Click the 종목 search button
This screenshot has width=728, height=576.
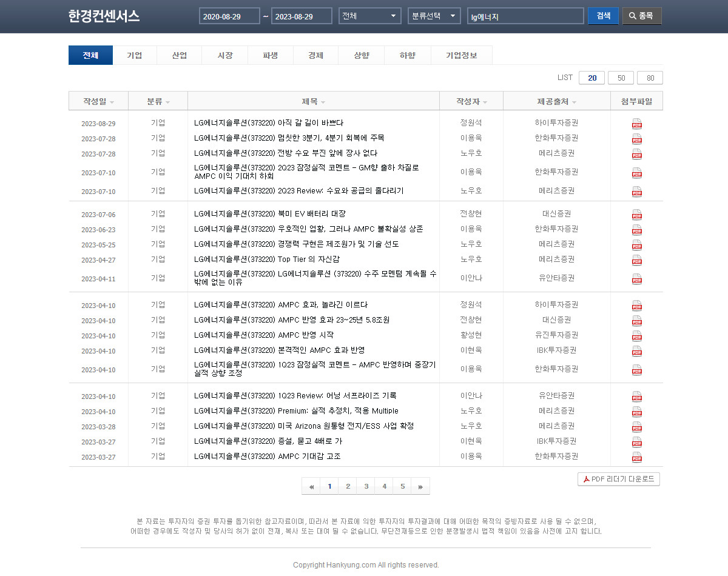642,16
